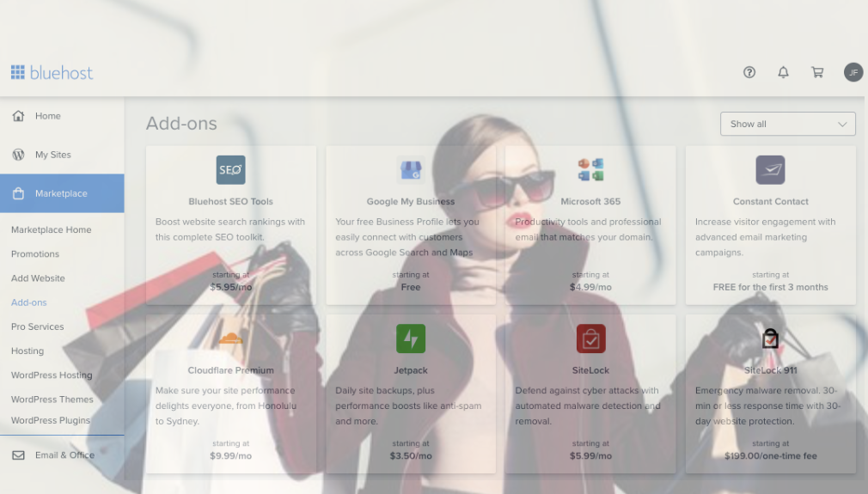Select the Marketplace sidebar item
This screenshot has height=494, width=868.
(x=62, y=193)
